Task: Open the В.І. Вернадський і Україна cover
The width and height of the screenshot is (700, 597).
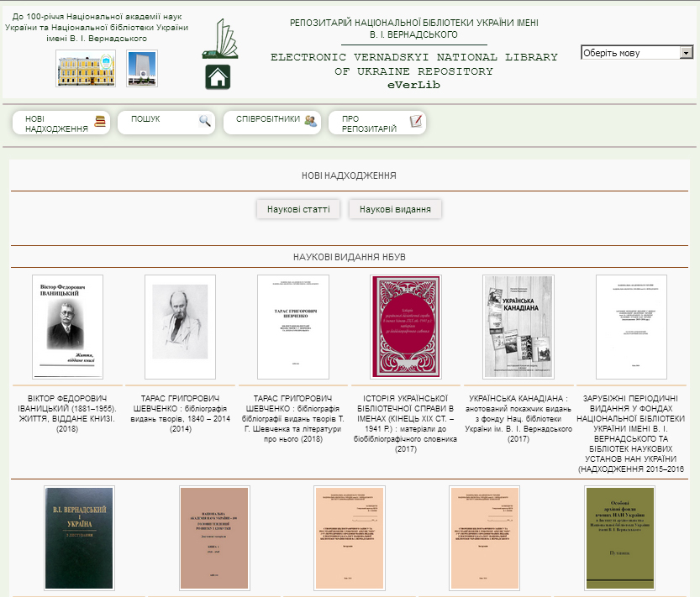Action: click(x=78, y=537)
